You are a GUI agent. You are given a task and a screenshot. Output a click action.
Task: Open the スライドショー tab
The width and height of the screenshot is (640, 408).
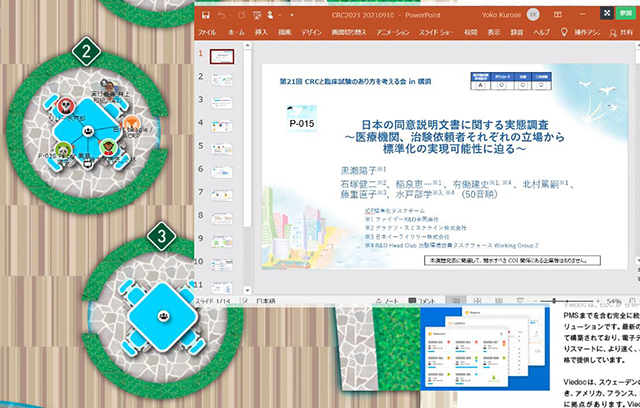436,32
